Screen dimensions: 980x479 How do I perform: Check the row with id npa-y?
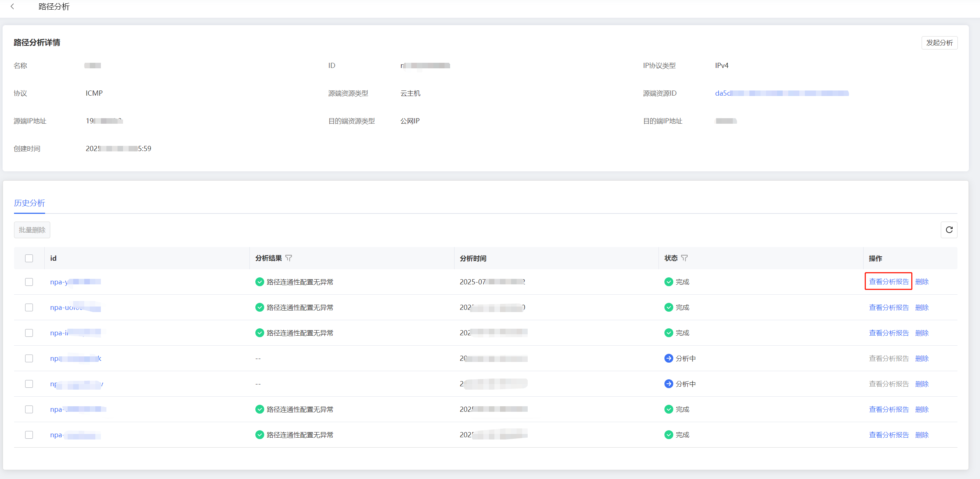pyautogui.click(x=29, y=282)
